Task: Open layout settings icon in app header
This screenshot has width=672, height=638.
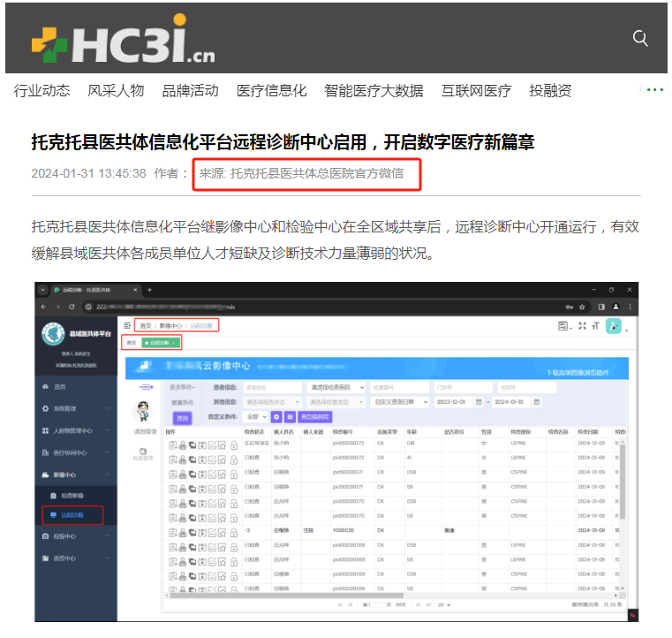Action: coord(563,326)
